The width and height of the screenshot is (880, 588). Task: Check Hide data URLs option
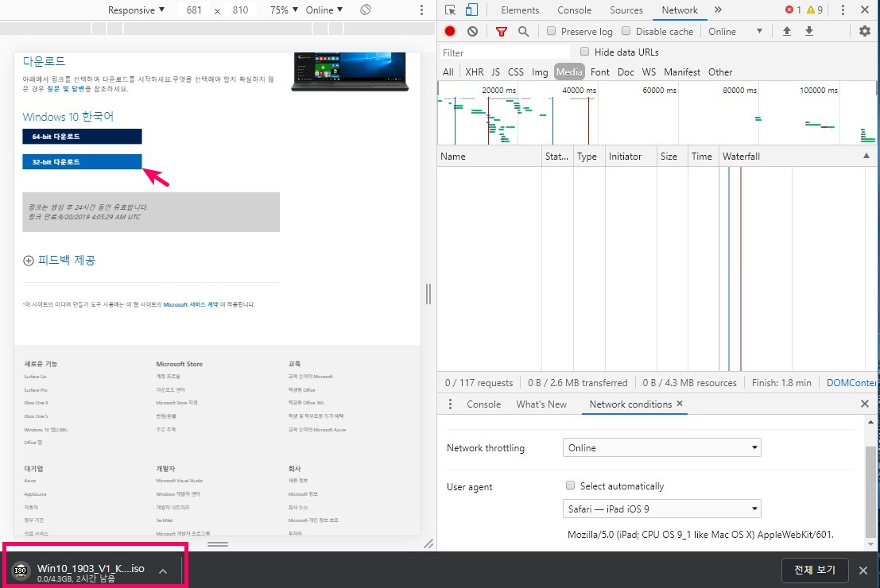tap(585, 52)
